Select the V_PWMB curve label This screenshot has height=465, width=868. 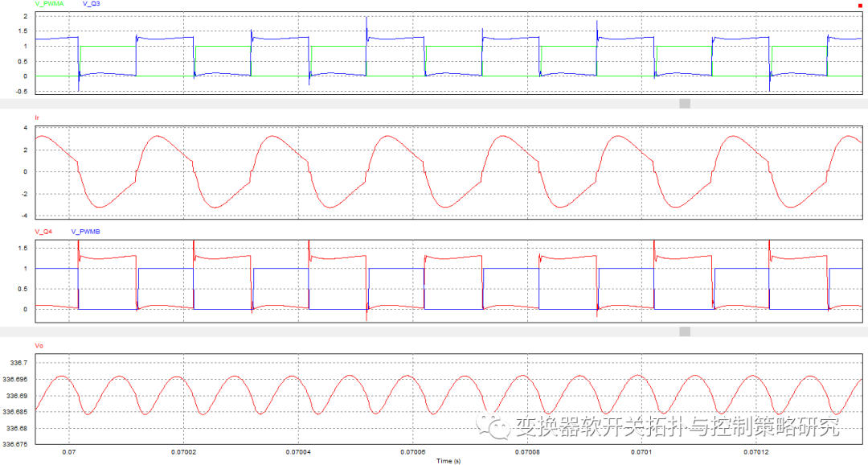(86, 232)
